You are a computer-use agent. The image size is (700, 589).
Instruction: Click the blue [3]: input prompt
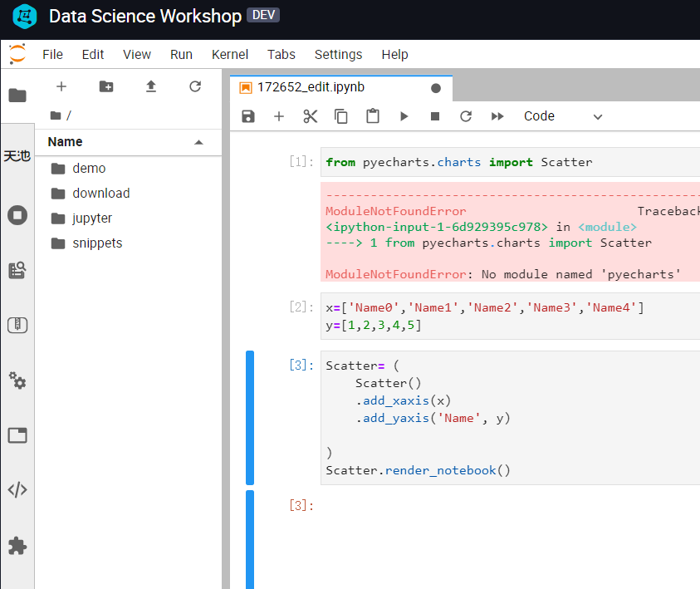tap(301, 366)
